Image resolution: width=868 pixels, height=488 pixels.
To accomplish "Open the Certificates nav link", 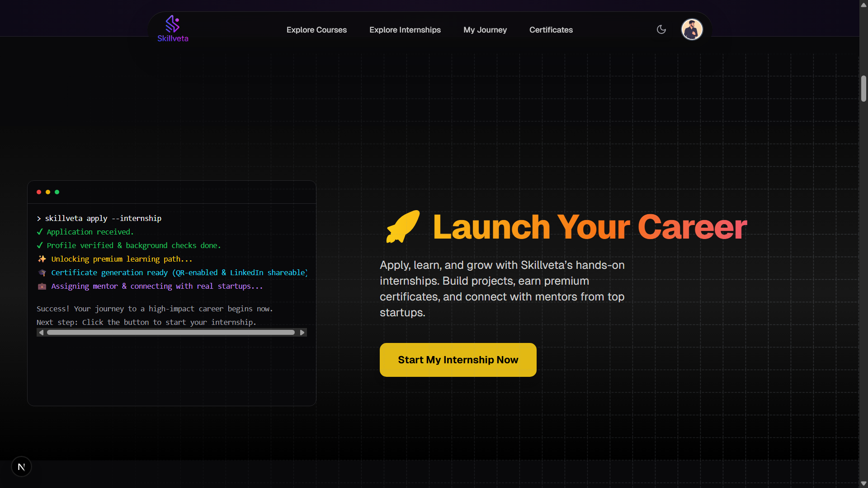I will coord(551,30).
